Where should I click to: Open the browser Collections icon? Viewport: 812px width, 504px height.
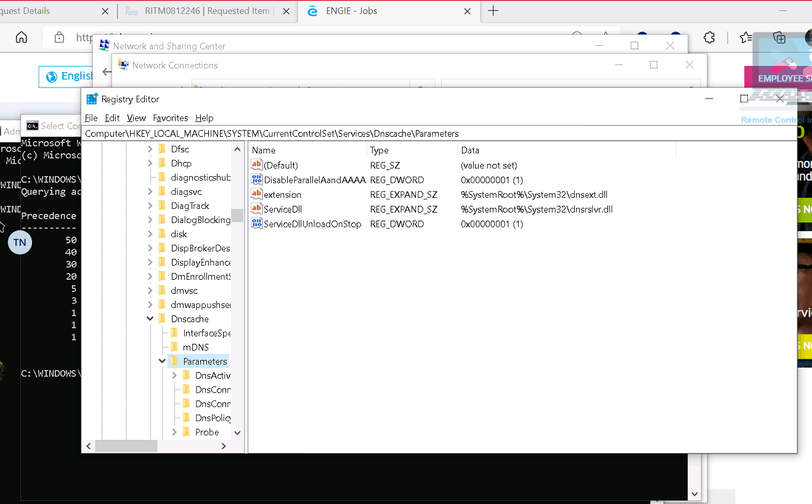[779, 38]
